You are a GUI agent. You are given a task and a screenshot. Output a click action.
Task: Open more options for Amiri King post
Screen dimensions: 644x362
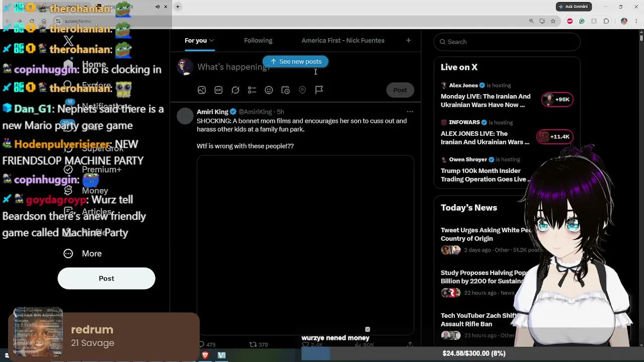[x=410, y=112]
